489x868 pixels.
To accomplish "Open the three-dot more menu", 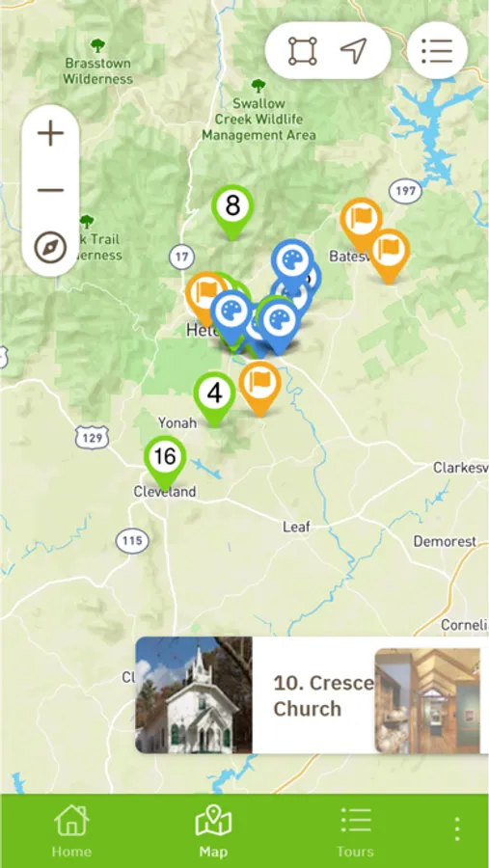I will tap(456, 828).
